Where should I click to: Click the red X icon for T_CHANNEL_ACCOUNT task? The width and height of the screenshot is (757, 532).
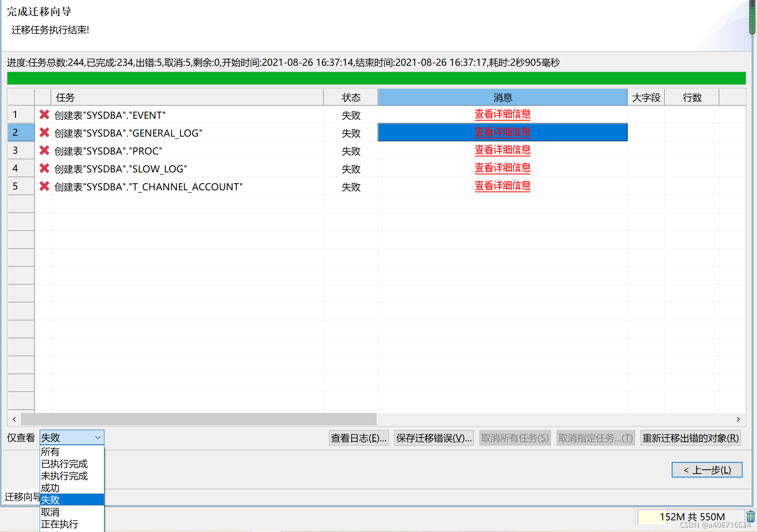click(44, 186)
